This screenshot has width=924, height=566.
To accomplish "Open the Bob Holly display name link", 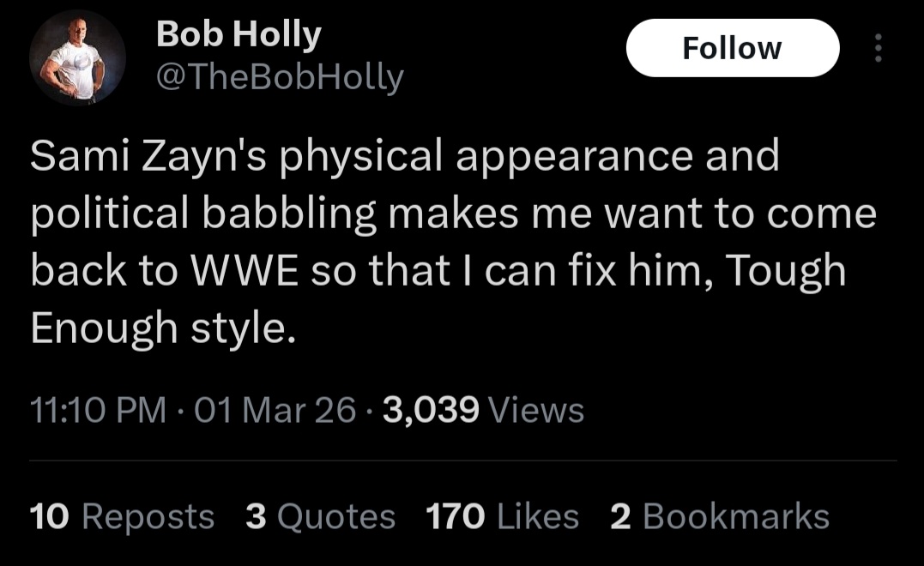I will (238, 35).
